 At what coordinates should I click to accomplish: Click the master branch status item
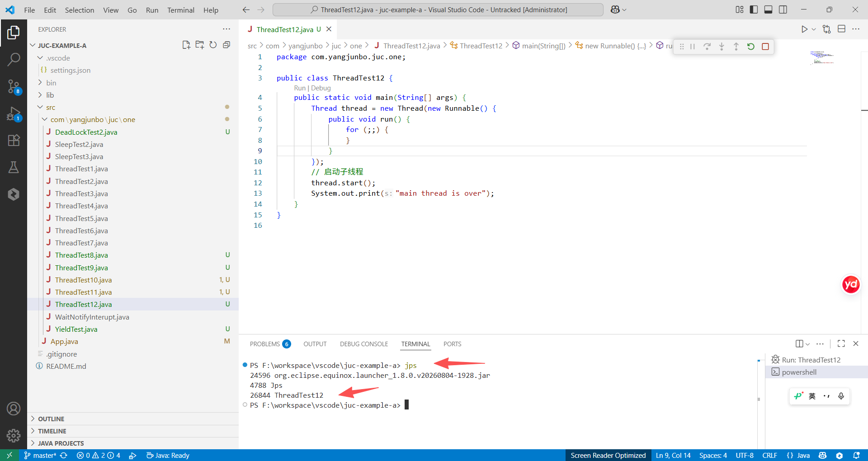point(40,455)
